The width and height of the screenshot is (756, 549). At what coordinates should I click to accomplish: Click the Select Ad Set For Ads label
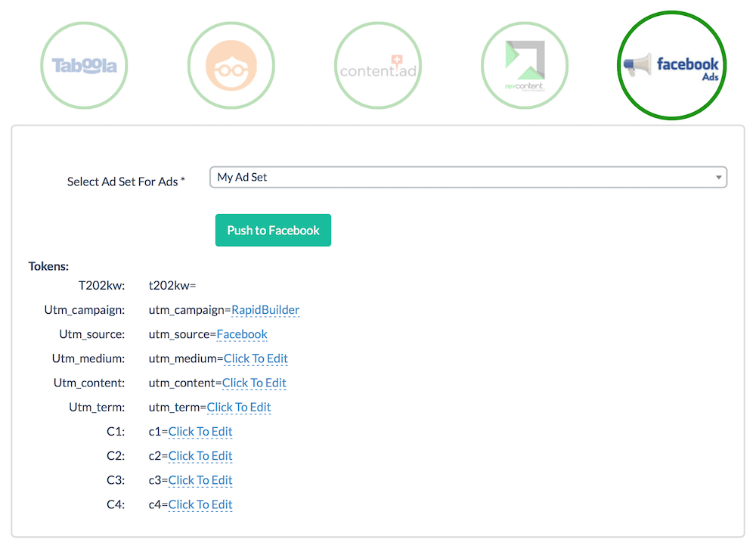tap(125, 182)
